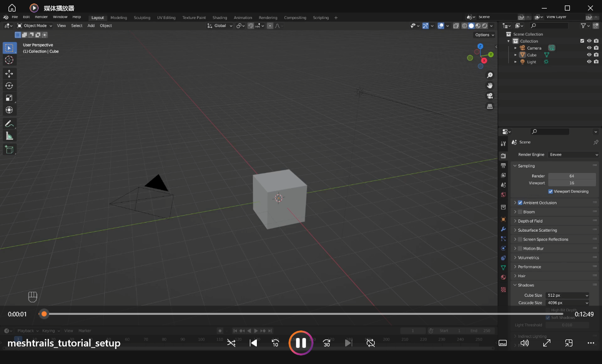Click the Add Cube tool icon
Viewport: 602px width, 364px height.
(9, 149)
